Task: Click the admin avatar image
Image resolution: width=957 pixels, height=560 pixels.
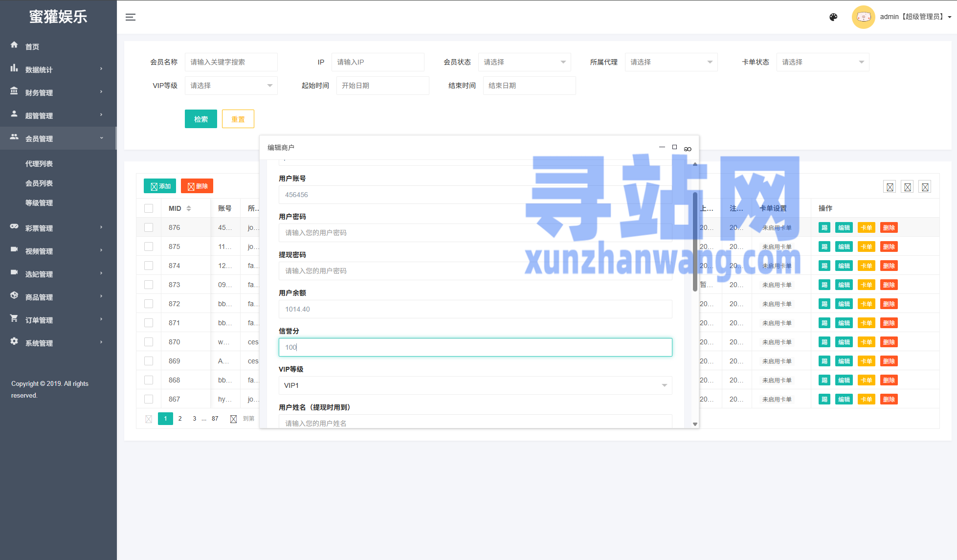Action: [863, 17]
